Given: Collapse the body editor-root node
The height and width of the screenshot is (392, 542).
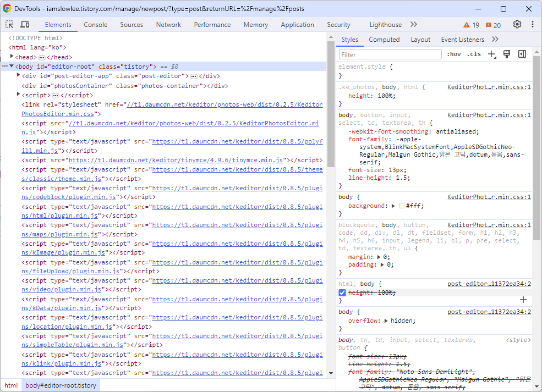Looking at the screenshot, I should [12, 67].
